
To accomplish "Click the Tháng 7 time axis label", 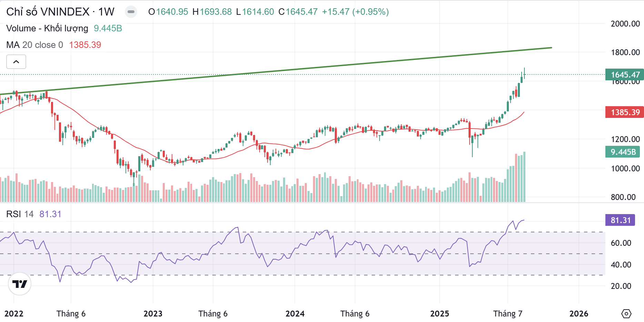I will 507,314.
